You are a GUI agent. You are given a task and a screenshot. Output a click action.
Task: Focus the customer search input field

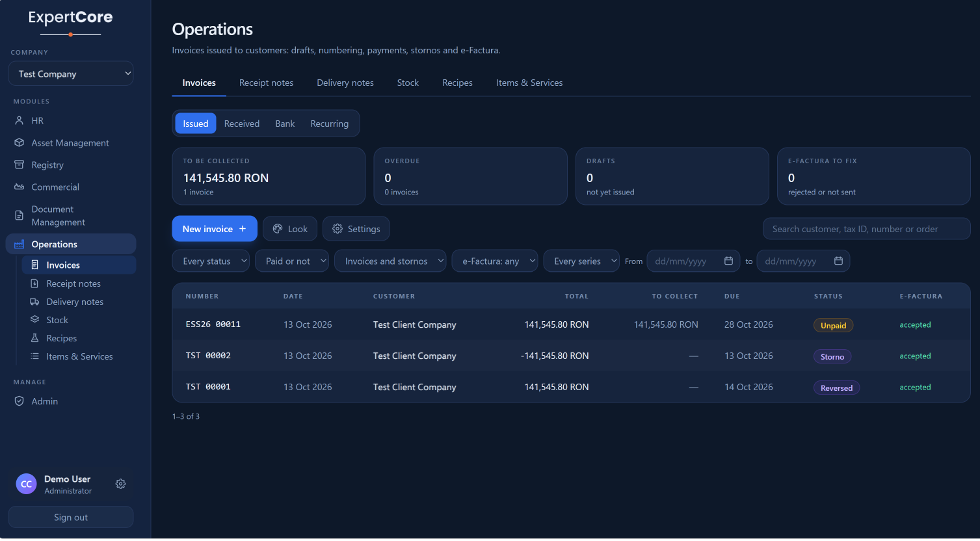point(866,229)
